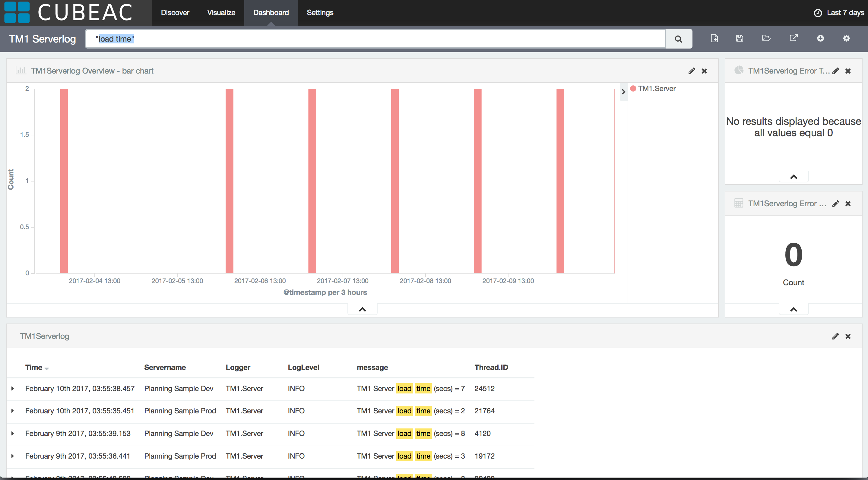Share the dashboard
Image resolution: width=868 pixels, height=480 pixels.
click(794, 38)
